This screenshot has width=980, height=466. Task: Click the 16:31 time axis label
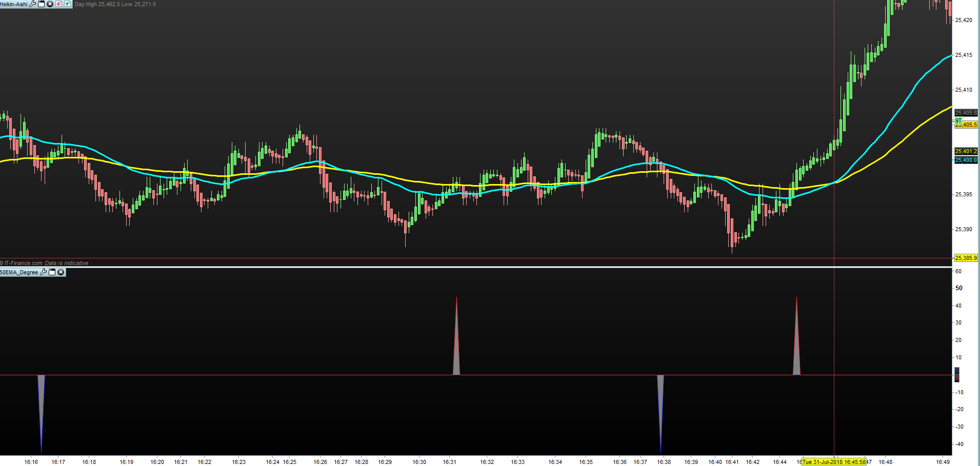coord(449,462)
